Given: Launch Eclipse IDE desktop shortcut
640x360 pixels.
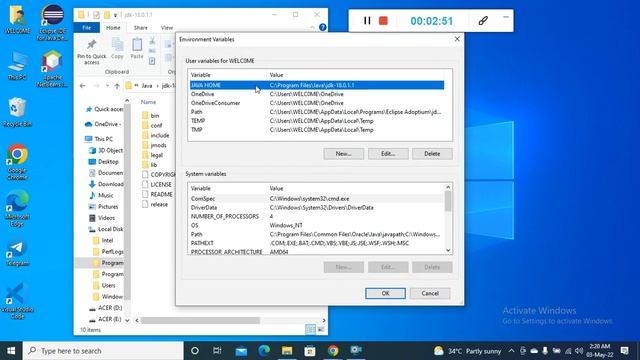Looking at the screenshot, I should (x=52, y=22).
